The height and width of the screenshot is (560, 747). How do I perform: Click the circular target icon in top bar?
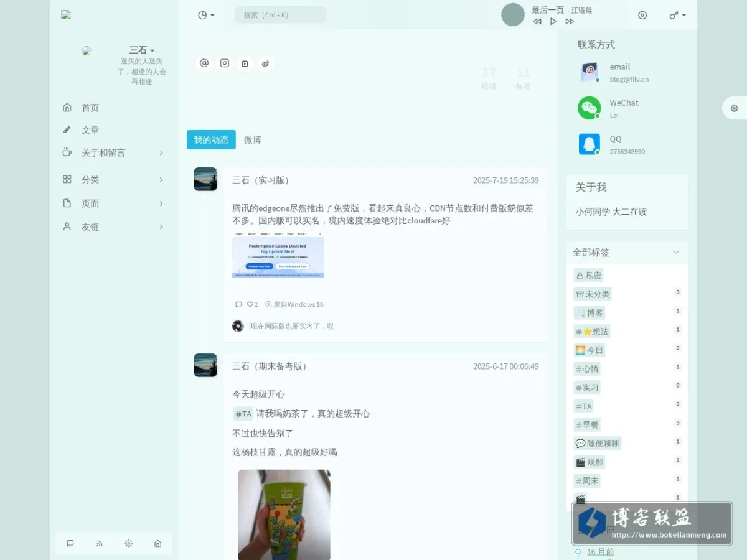pyautogui.click(x=642, y=15)
